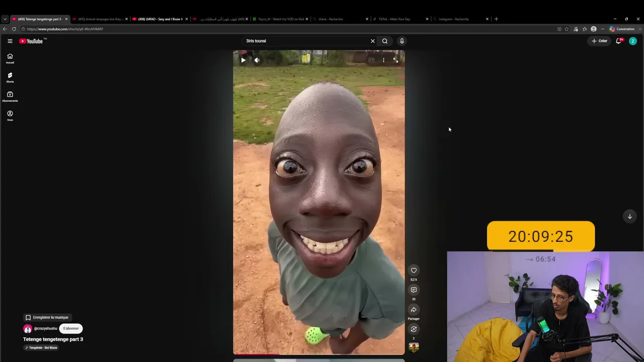Switch to the 'Watch the VOD on Kick' tab
This screenshot has width=644, height=362.
[x=279, y=19]
